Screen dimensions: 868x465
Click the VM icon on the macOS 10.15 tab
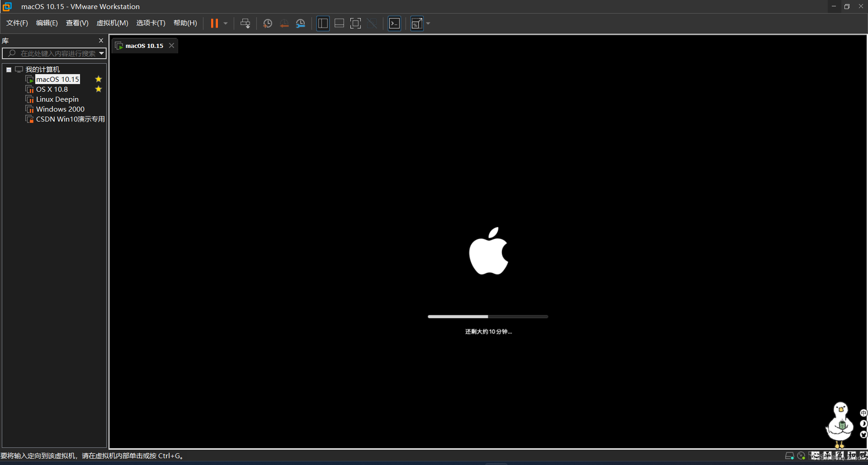(x=119, y=46)
